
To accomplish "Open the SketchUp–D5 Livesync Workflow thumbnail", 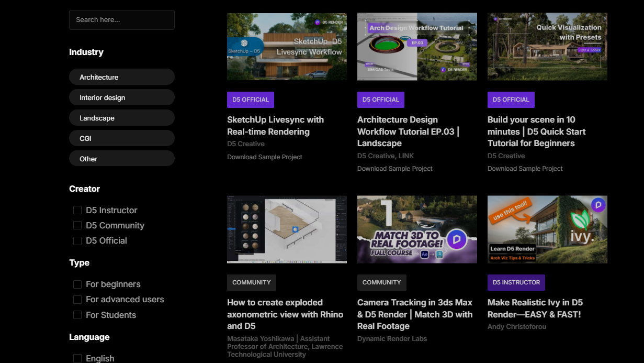I will point(287,47).
